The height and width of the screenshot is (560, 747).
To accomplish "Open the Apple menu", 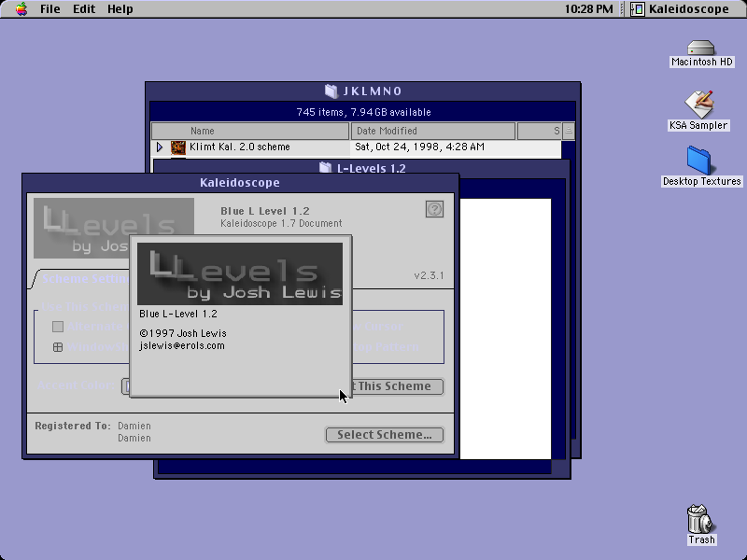I will click(x=21, y=9).
